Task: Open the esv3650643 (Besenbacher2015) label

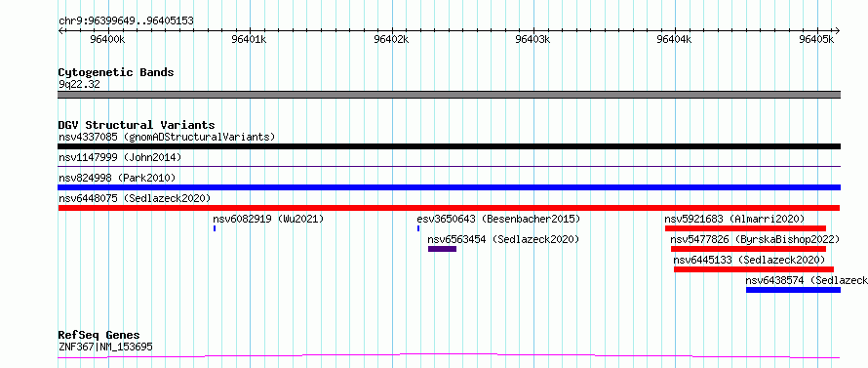Action: point(498,219)
